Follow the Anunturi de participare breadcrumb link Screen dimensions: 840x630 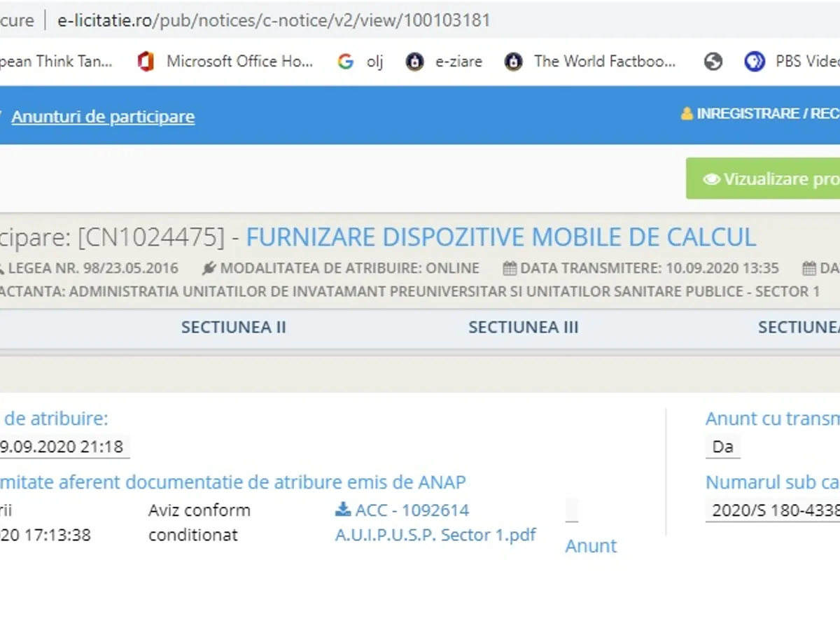coord(103,116)
